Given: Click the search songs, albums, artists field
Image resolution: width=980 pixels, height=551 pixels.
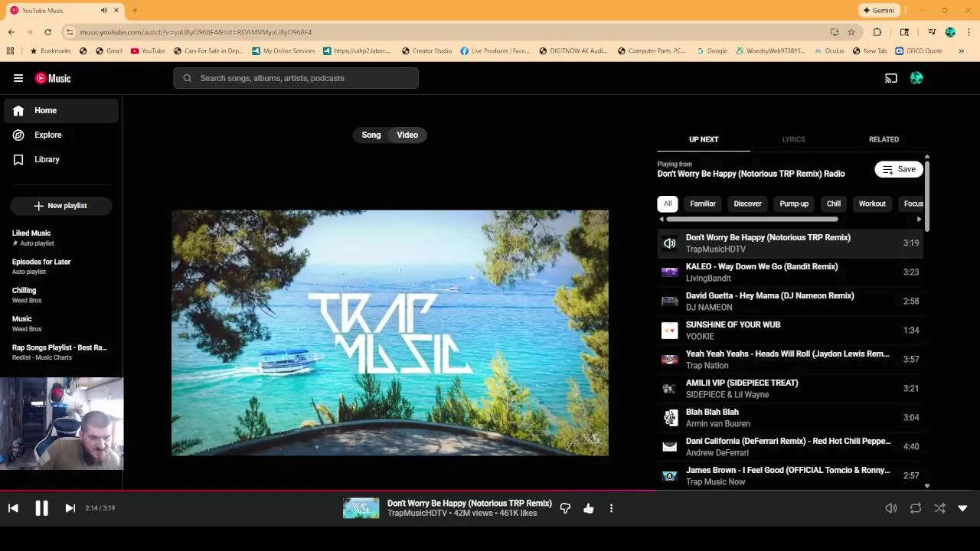Looking at the screenshot, I should (x=296, y=78).
